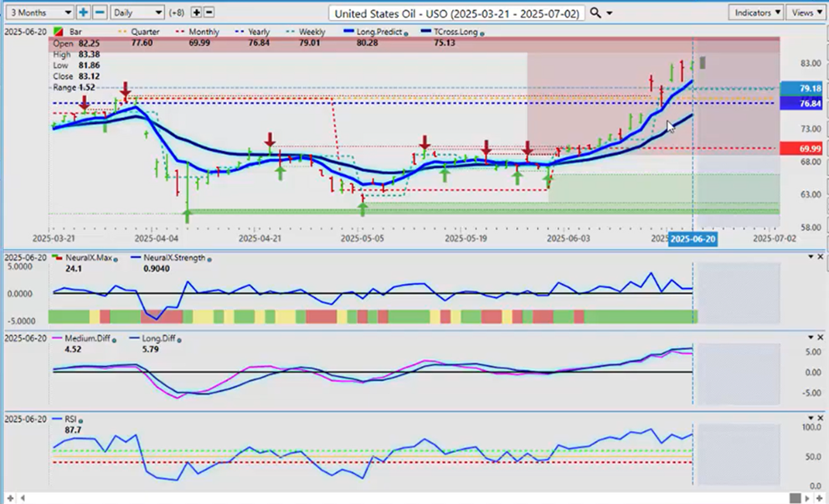The height and width of the screenshot is (504, 829).
Task: Click the Long.Predict legend label
Action: pos(379,32)
